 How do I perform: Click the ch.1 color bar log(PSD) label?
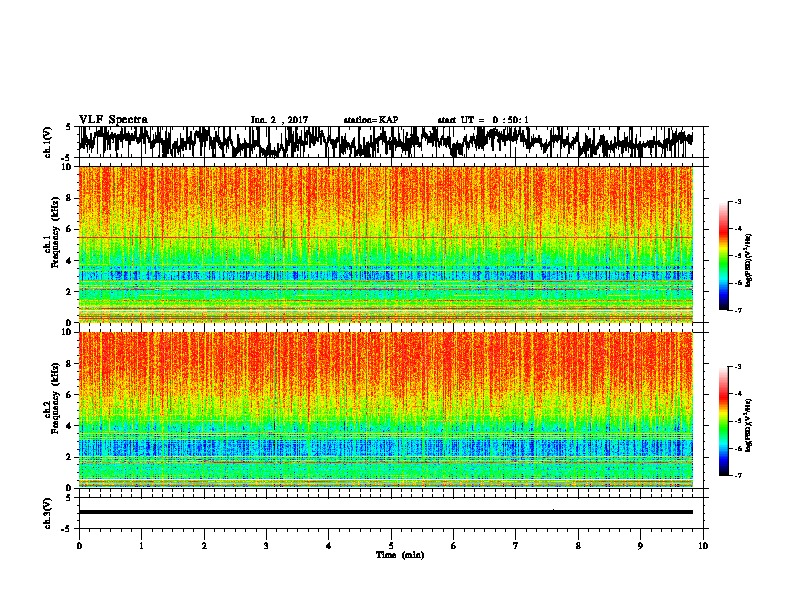tap(749, 261)
